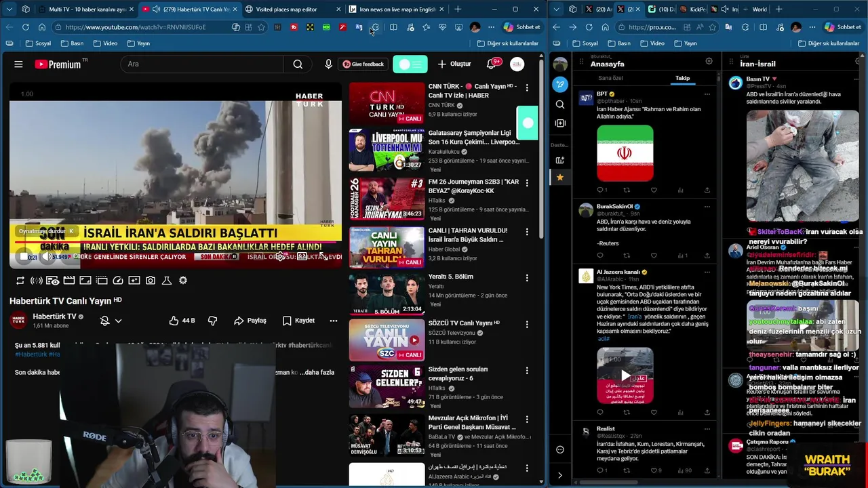Open options for the Galatasaray Şampiyonlar Ligi video

click(x=527, y=134)
